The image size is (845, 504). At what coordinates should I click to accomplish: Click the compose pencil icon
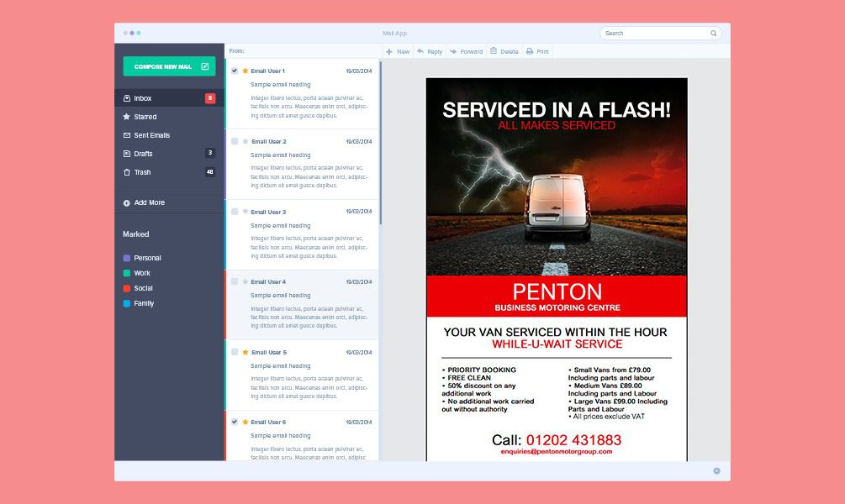pyautogui.click(x=205, y=66)
